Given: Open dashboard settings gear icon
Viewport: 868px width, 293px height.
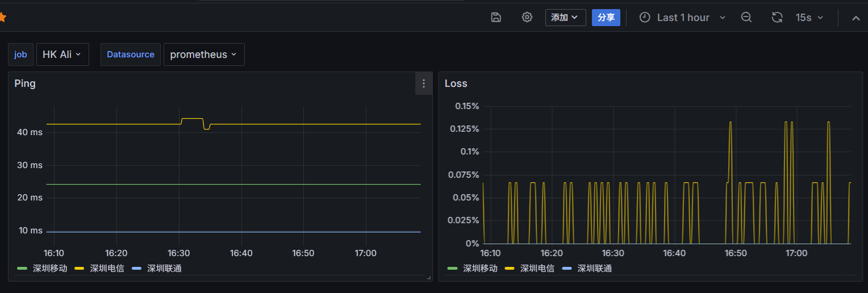Looking at the screenshot, I should click(x=527, y=18).
